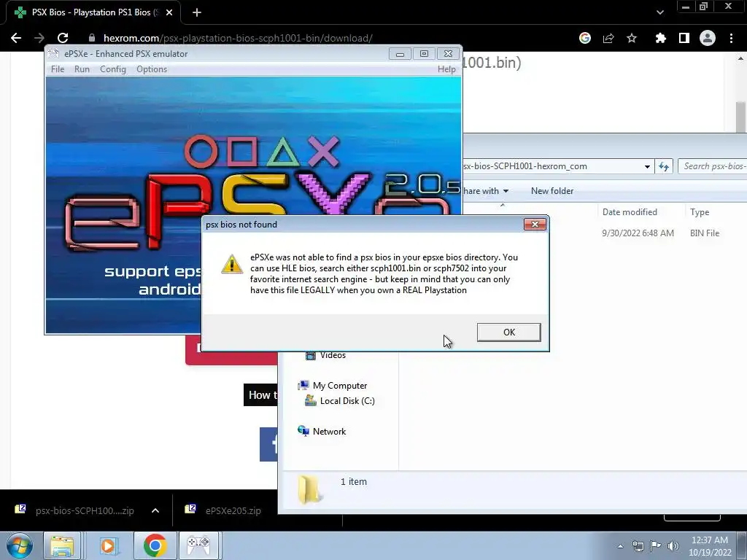Go forward in the Chrome browser
The image size is (747, 560).
(39, 38)
